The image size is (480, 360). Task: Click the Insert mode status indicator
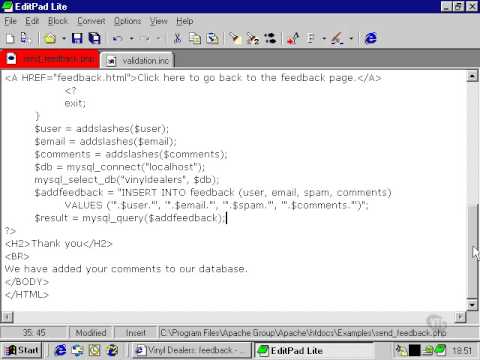135,333
